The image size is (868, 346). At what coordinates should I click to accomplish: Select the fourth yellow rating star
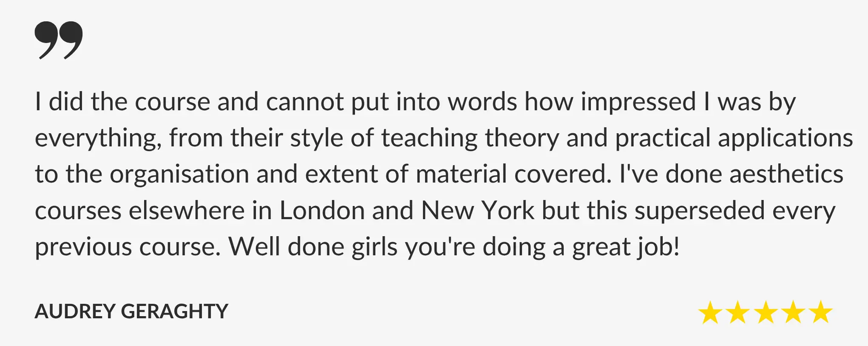click(793, 312)
